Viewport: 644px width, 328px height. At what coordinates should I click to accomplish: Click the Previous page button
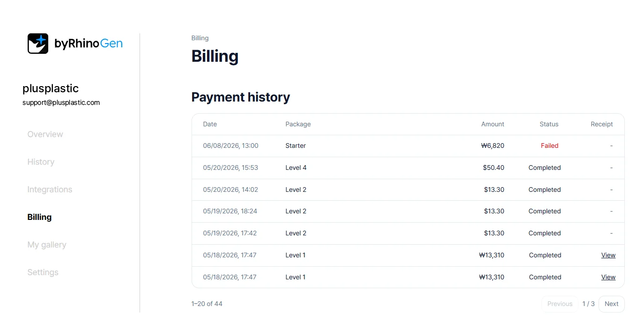560,304
